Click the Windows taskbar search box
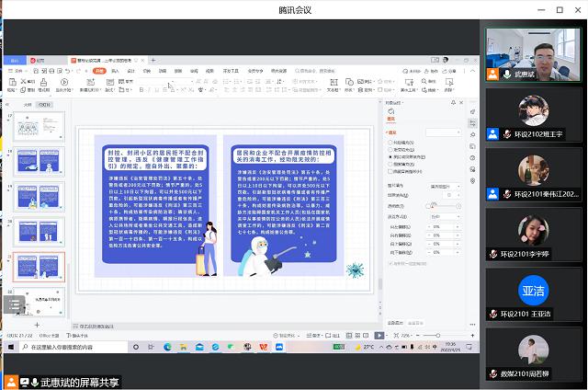 (73, 347)
